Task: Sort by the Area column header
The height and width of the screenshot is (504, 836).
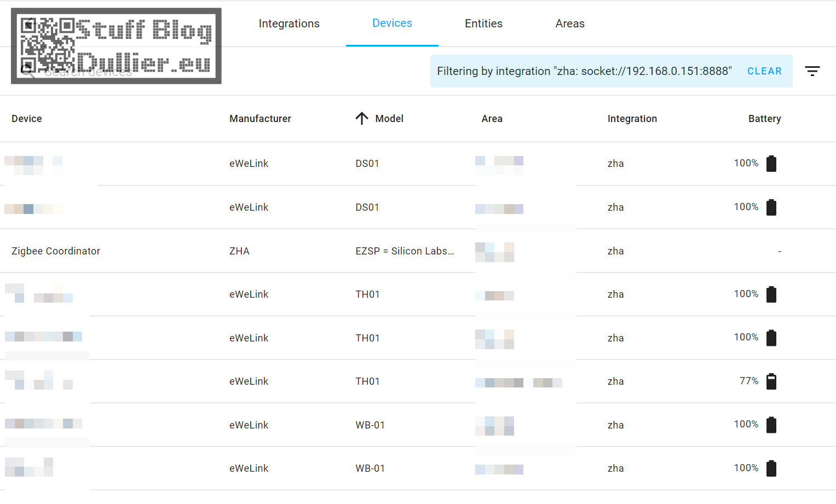Action: point(492,119)
